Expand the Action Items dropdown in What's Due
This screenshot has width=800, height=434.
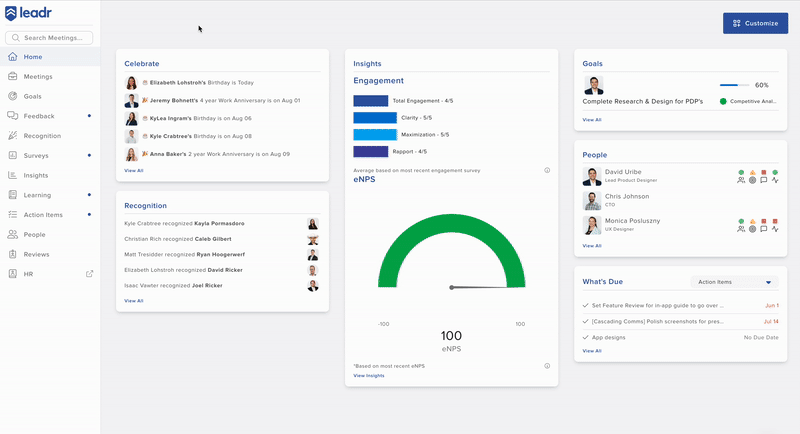coord(734,282)
